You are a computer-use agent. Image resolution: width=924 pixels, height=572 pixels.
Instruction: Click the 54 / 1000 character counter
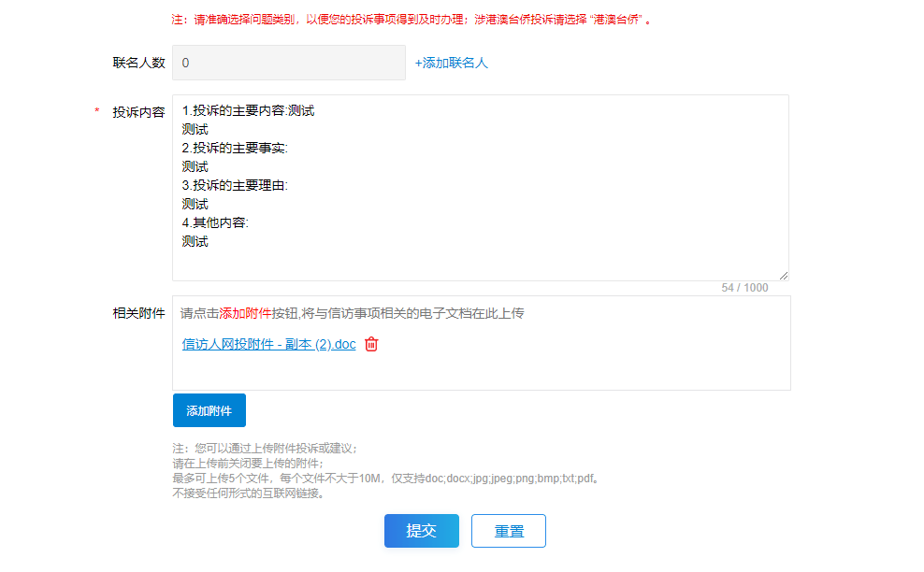(744, 288)
